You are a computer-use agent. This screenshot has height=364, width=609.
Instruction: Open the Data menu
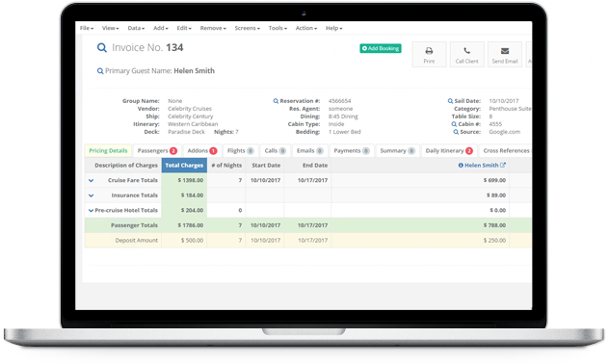tap(136, 28)
